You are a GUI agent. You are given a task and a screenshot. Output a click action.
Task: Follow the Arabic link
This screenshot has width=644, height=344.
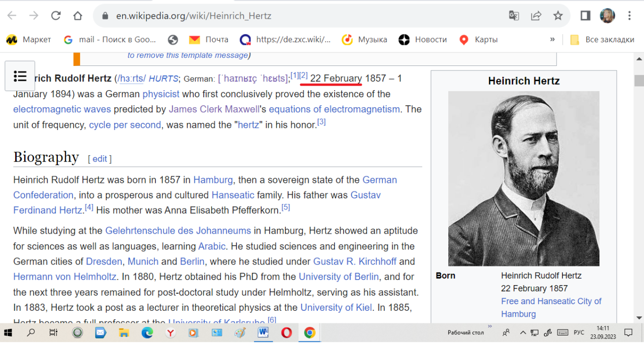click(212, 246)
